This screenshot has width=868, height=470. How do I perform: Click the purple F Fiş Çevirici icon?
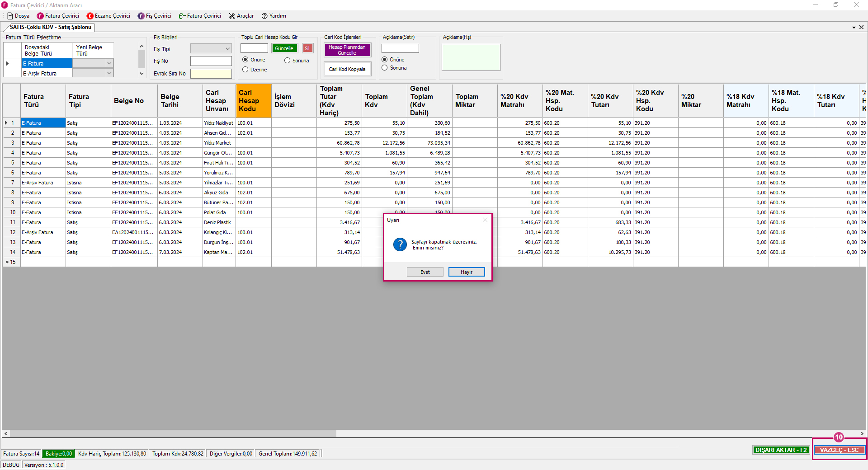coord(141,16)
